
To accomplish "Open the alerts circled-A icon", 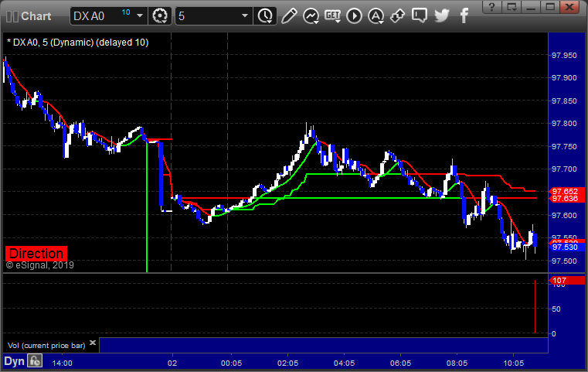I will pyautogui.click(x=376, y=16).
